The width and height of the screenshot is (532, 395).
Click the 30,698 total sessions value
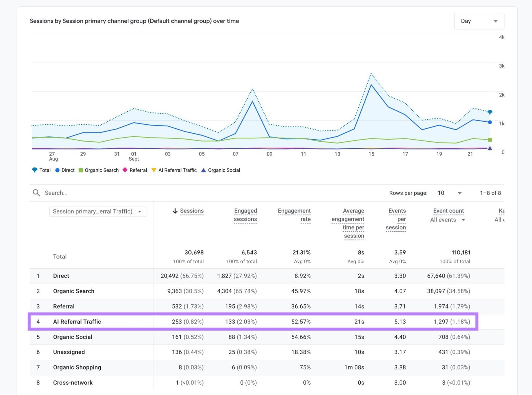(x=194, y=252)
